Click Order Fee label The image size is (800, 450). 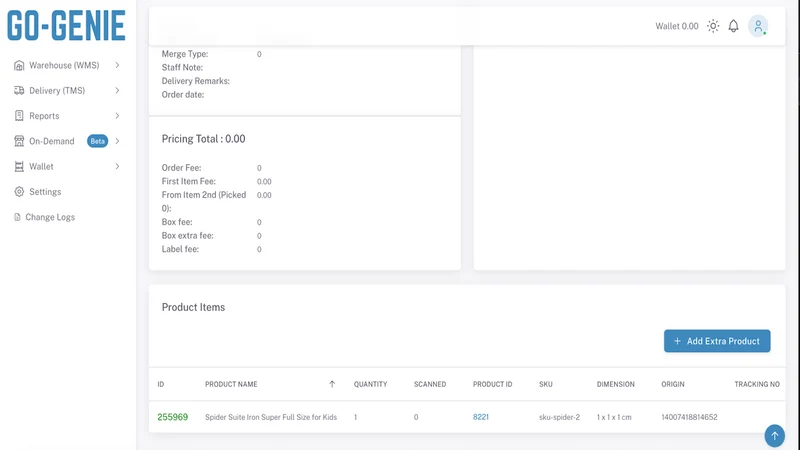click(182, 168)
